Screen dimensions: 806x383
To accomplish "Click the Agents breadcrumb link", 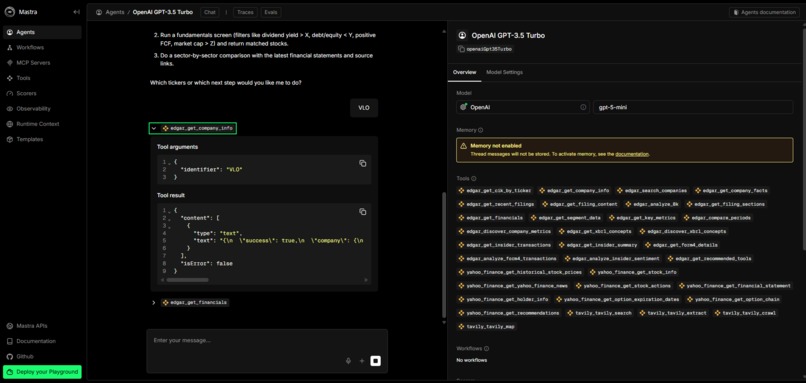I will 115,12.
